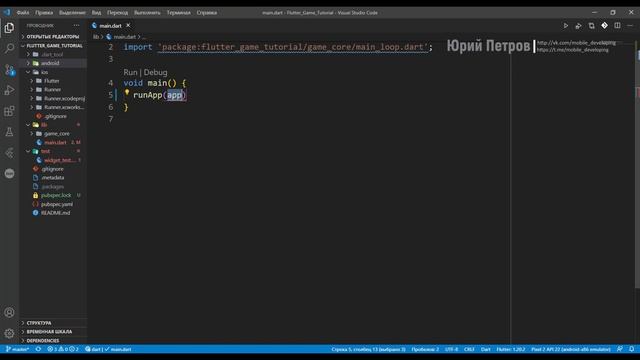Open Source Control view in activity bar
Viewport: 640px width, 360px height.
[9, 69]
